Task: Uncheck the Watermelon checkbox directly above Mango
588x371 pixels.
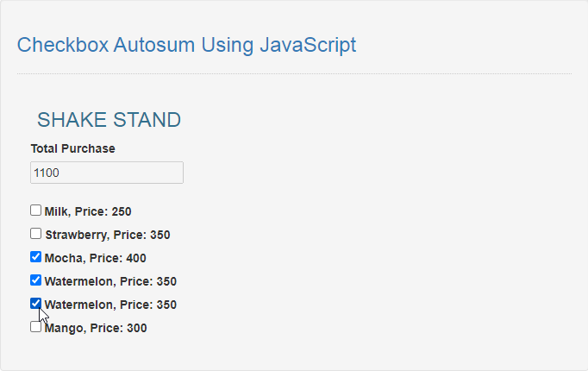Action: pyautogui.click(x=35, y=304)
